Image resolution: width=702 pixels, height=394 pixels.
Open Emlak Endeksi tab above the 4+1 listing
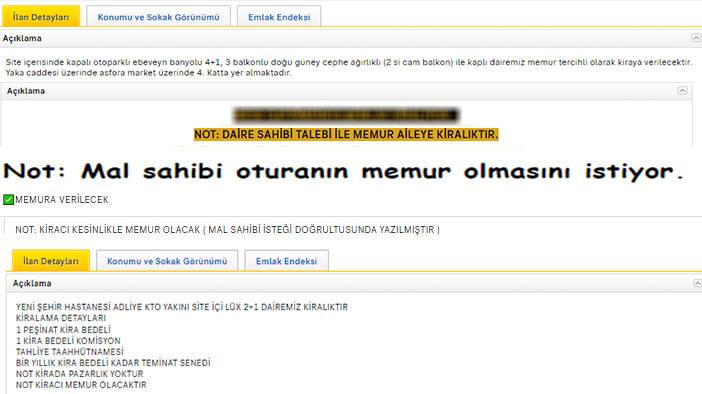click(279, 17)
